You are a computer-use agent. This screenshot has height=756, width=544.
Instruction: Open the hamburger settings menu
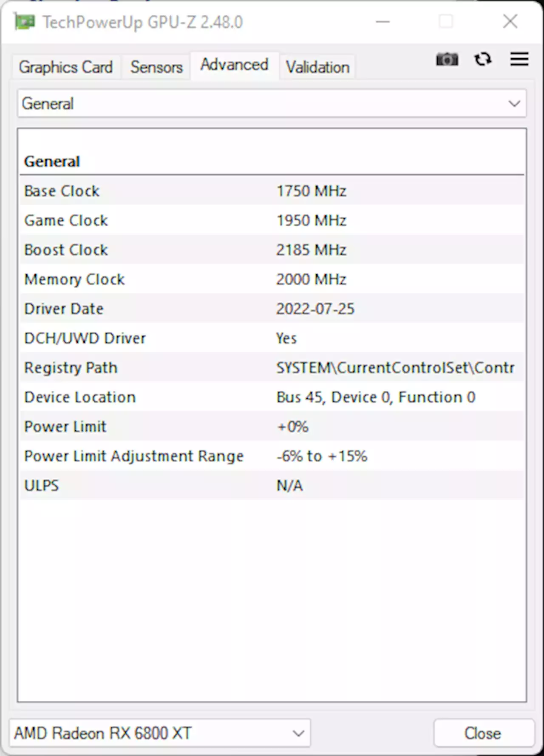coord(519,59)
